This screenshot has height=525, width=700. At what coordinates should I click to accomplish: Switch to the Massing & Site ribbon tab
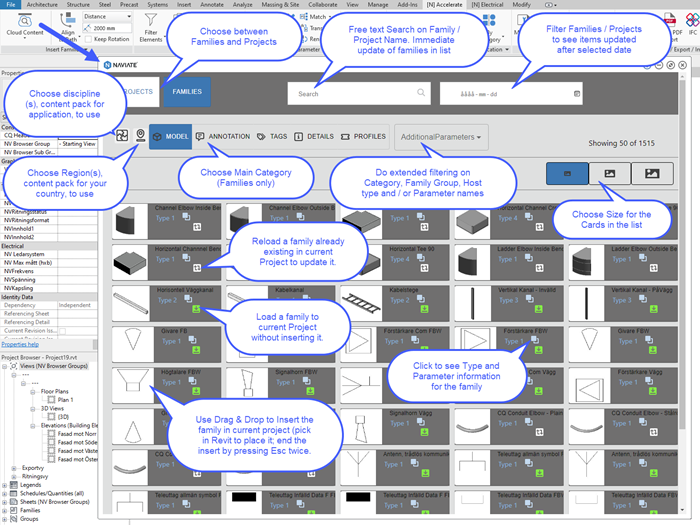(x=280, y=4)
